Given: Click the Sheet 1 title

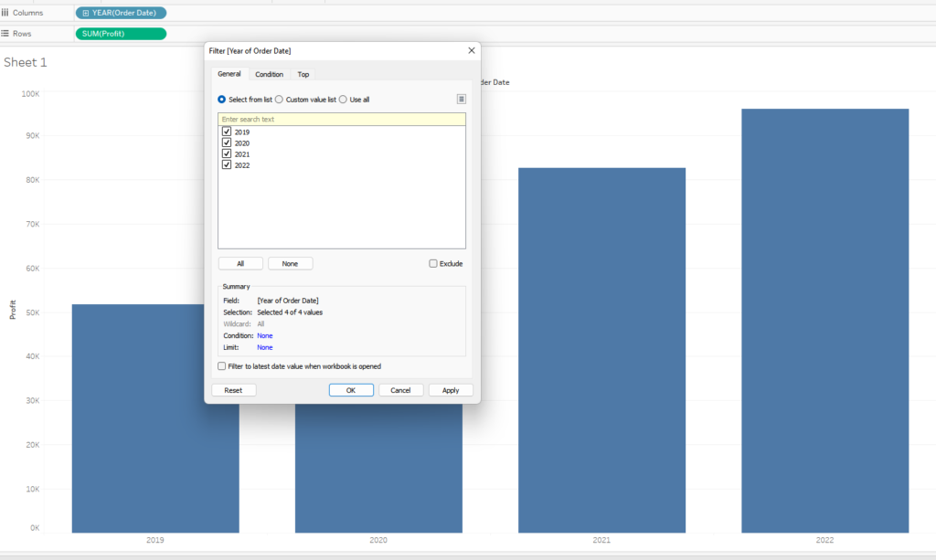Looking at the screenshot, I should [x=25, y=62].
